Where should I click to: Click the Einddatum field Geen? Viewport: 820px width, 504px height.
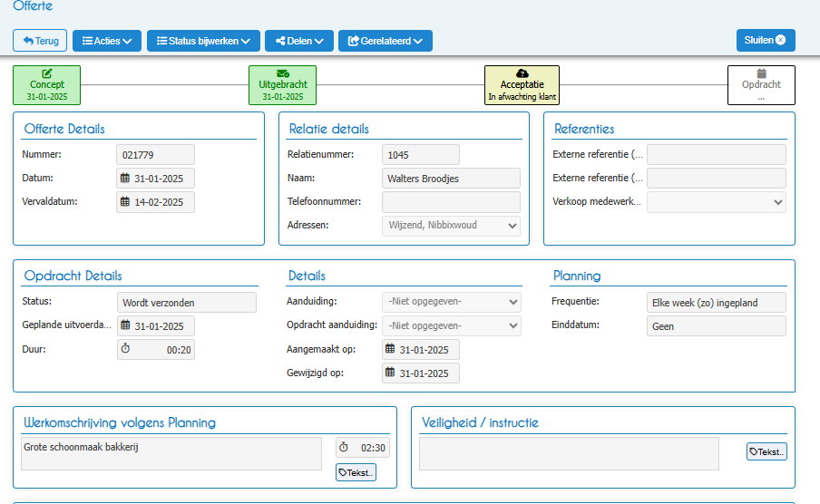[717, 325]
